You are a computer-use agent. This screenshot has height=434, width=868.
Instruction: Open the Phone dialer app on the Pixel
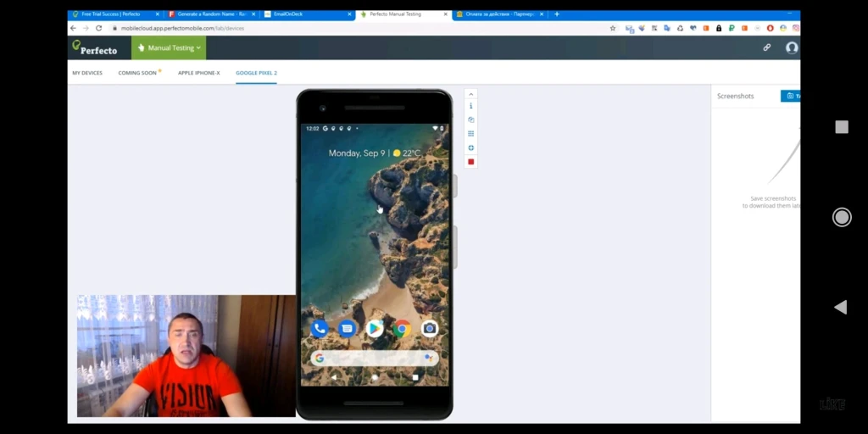tap(320, 329)
